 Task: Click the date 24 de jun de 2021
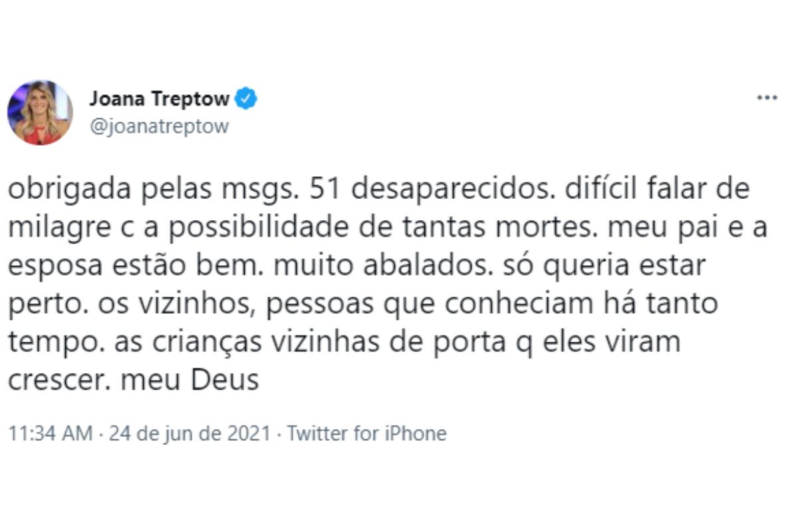(190, 434)
